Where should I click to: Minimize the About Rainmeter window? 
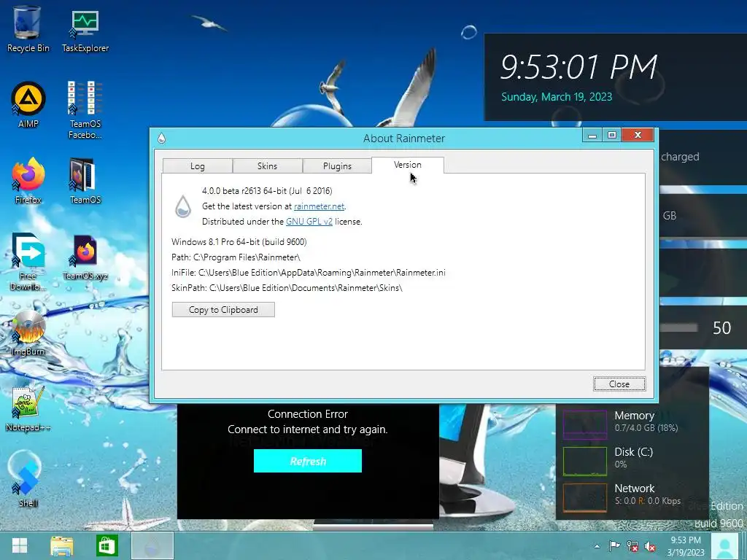[592, 135]
